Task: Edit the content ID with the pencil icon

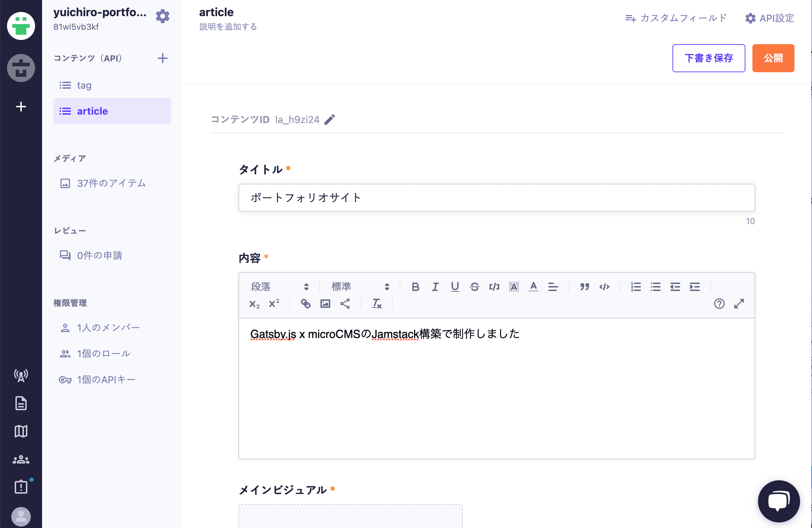Action: pyautogui.click(x=330, y=120)
